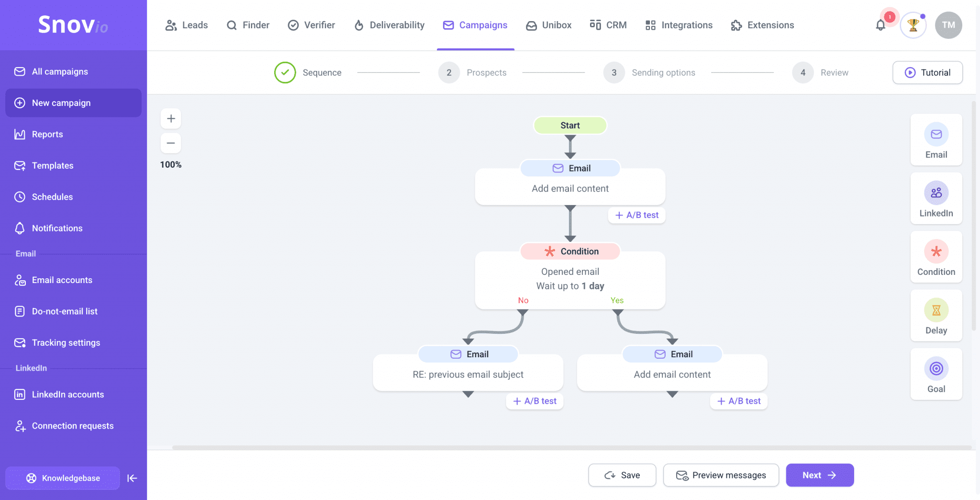Add an A/B test to the first email
The image size is (980, 500).
click(636, 215)
